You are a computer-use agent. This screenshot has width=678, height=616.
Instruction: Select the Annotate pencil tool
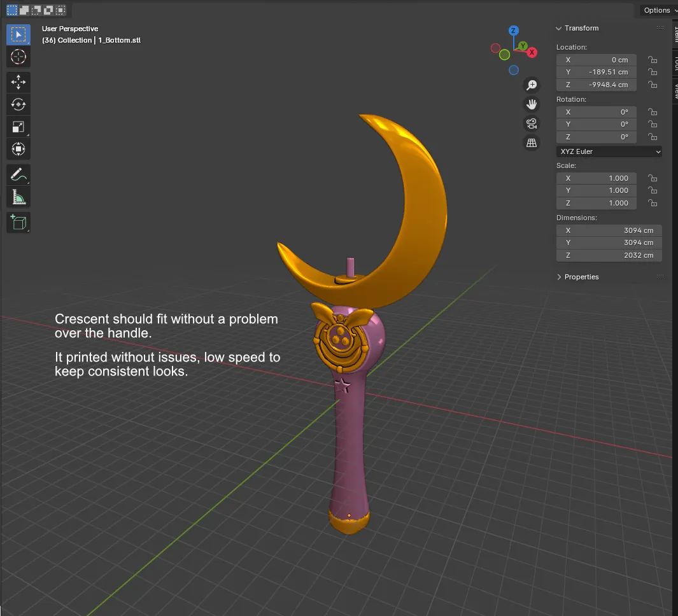[x=18, y=174]
